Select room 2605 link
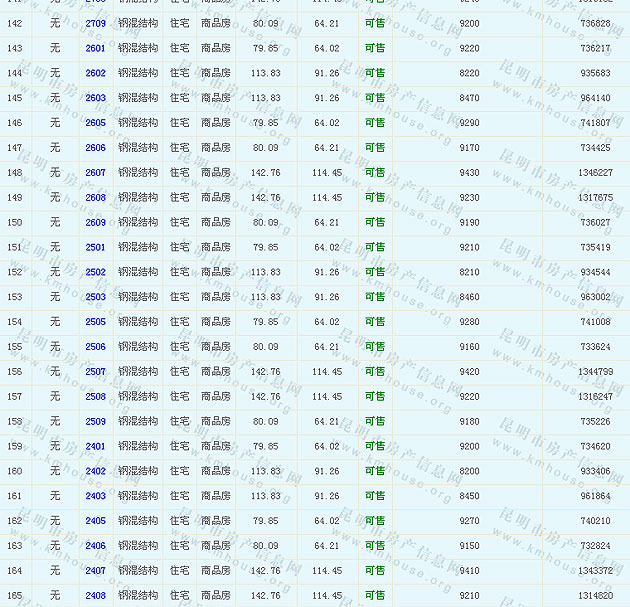 95,123
